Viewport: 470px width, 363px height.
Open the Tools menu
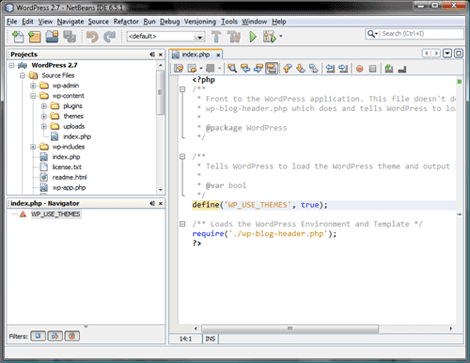pos(229,22)
